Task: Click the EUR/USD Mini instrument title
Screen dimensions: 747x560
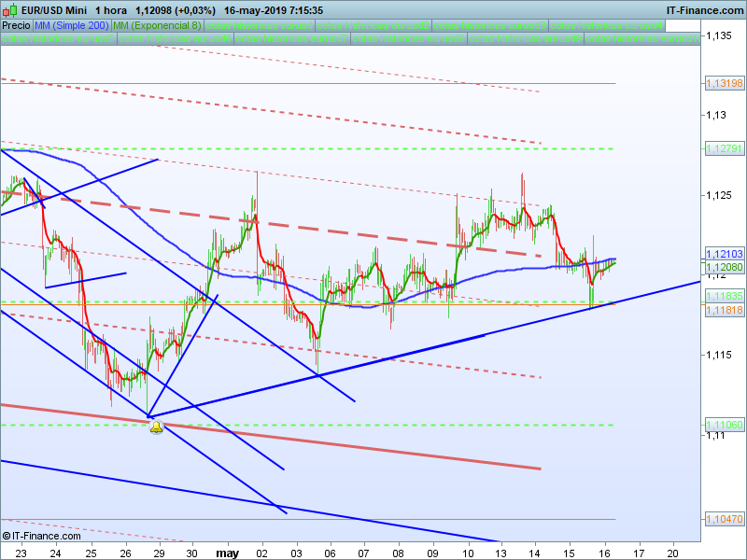Action: 54,10
